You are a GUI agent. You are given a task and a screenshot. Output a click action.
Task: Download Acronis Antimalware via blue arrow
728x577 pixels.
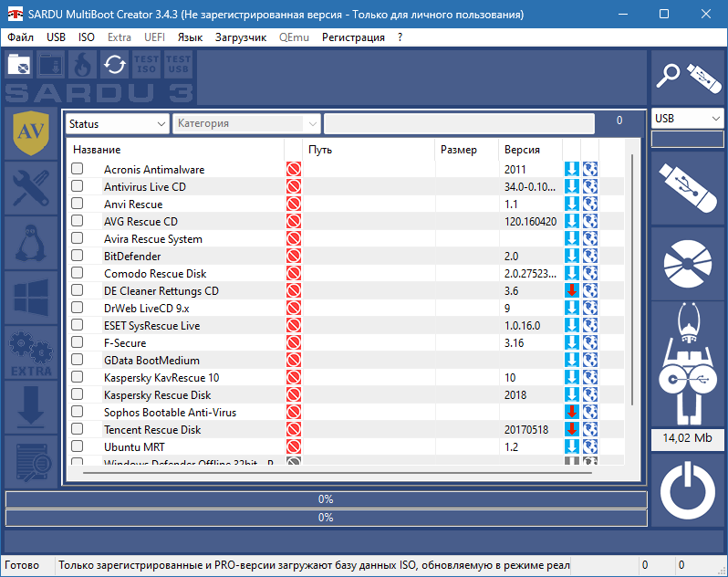point(571,169)
